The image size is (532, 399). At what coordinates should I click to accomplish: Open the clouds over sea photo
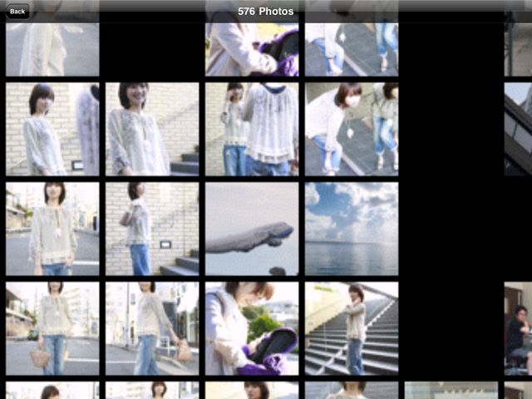[352, 229]
